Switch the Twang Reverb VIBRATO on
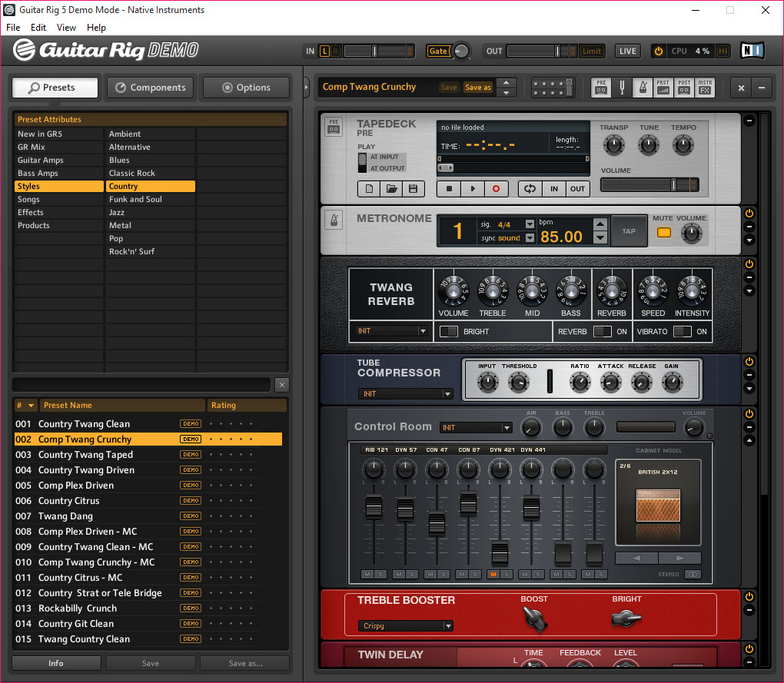Image resolution: width=784 pixels, height=683 pixels. tap(683, 331)
